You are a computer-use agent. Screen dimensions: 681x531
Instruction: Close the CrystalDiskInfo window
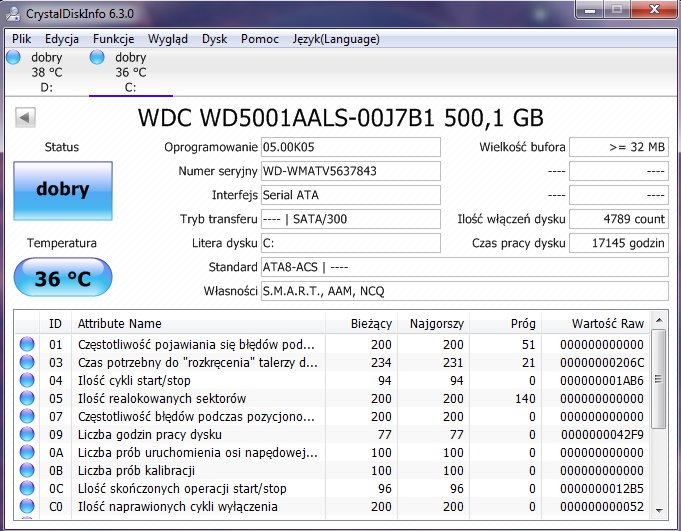click(x=654, y=9)
